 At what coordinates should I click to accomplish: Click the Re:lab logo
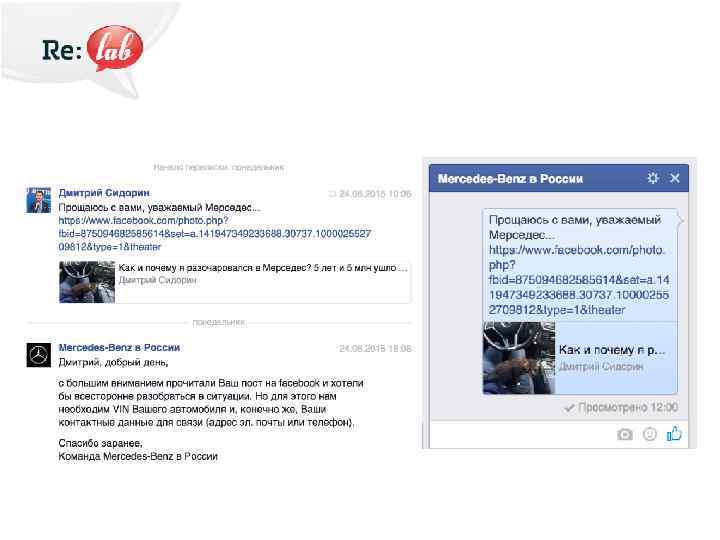(x=92, y=49)
